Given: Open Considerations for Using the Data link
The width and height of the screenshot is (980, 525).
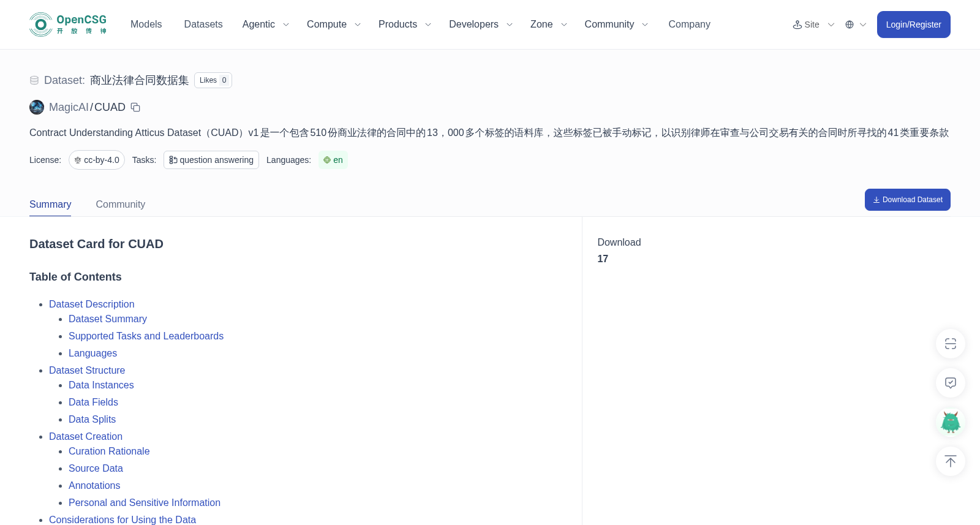Looking at the screenshot, I should [x=123, y=519].
